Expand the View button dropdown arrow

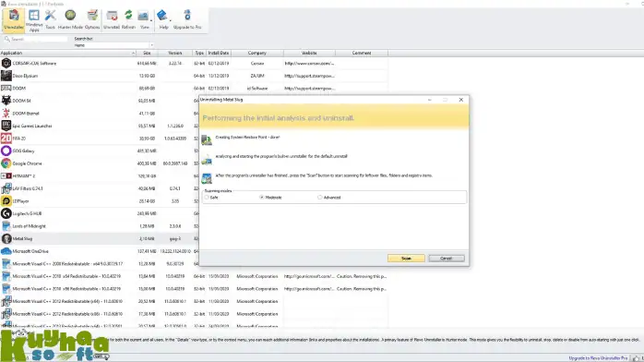coord(151,20)
